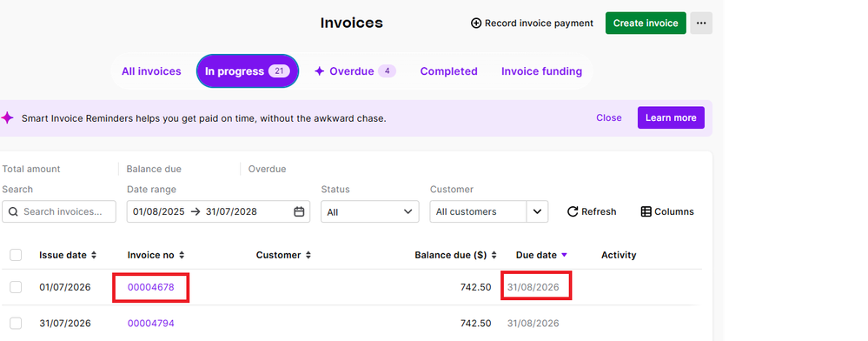Click the Refresh button label
868x341 pixels.
point(599,211)
